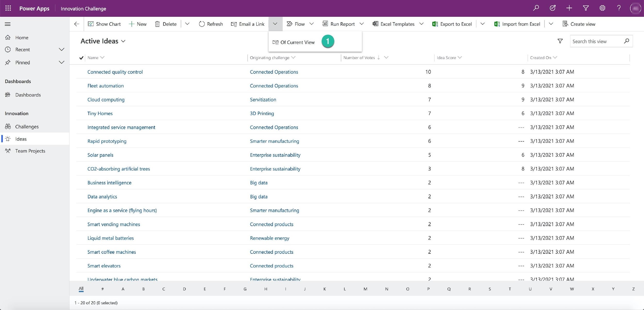Viewport: 644px width, 310px height.
Task: Expand the Flow dropdown chevron
Action: pos(311,24)
